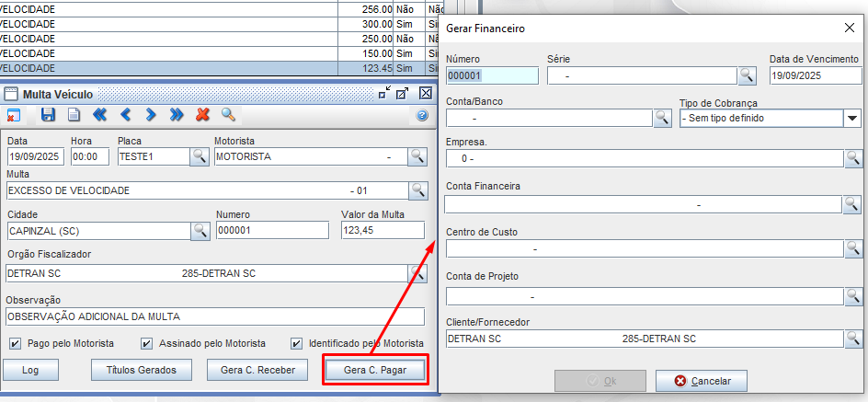Screen dimensions: 868x402
Task: Open help with blue question mark icon
Action: coord(422,115)
